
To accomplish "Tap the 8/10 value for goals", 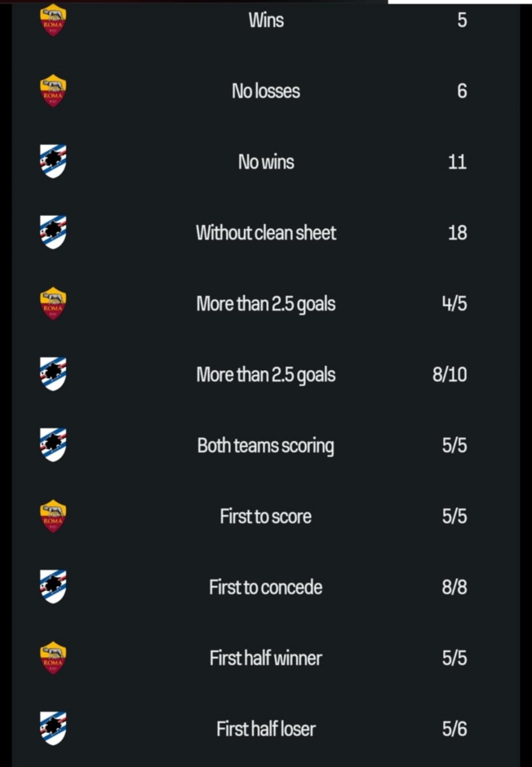I will pos(449,375).
